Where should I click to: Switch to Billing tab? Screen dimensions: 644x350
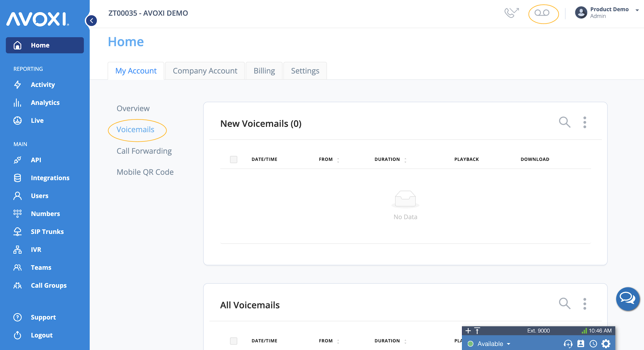(263, 71)
